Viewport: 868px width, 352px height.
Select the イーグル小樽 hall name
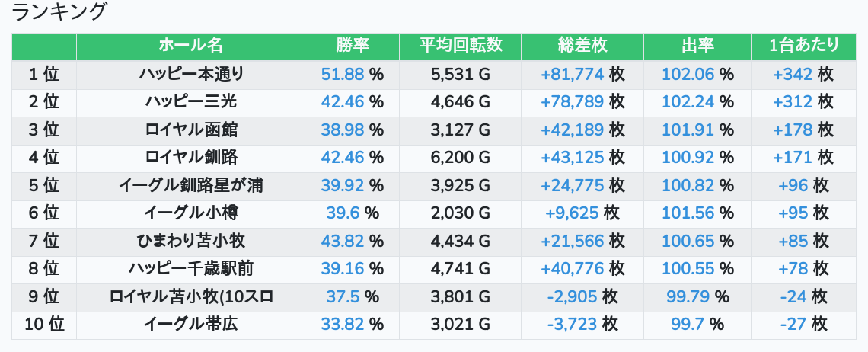tap(191, 213)
